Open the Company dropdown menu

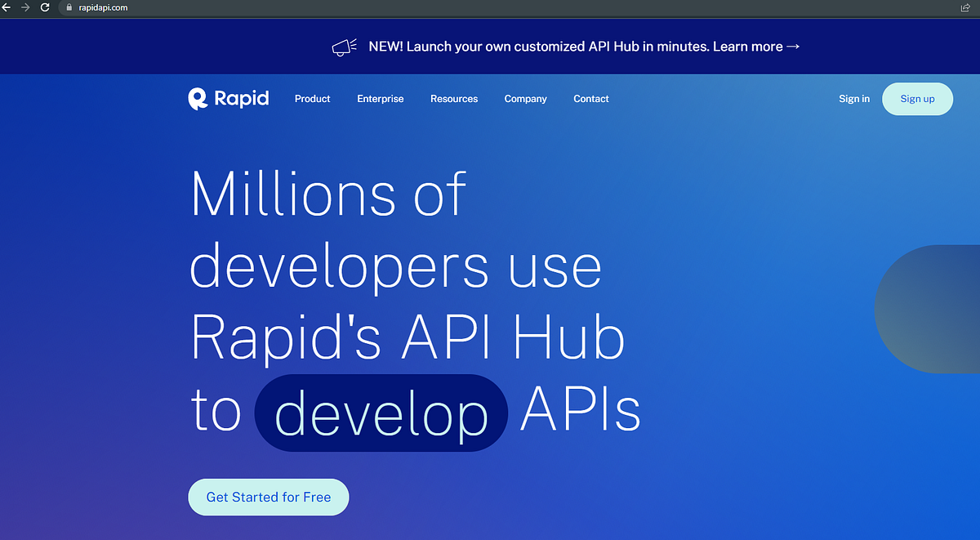click(525, 98)
